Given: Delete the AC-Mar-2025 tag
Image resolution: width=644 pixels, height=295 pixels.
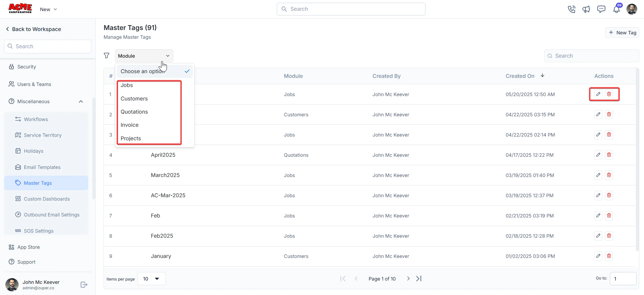Looking at the screenshot, I should coord(609,195).
